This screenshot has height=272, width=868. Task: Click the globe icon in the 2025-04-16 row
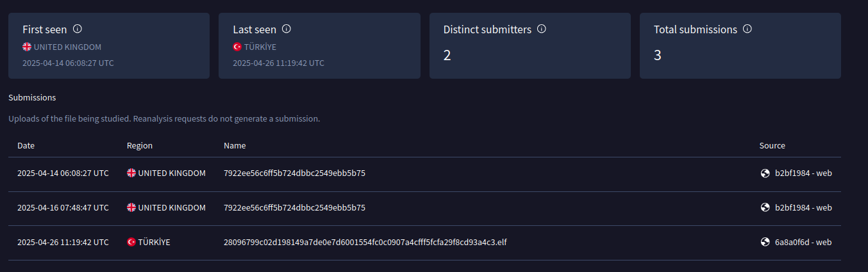click(x=765, y=207)
